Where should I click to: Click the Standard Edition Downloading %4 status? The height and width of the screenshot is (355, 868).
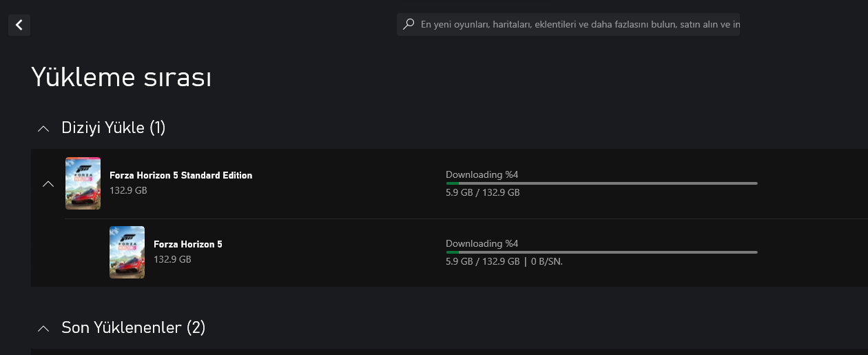click(482, 174)
